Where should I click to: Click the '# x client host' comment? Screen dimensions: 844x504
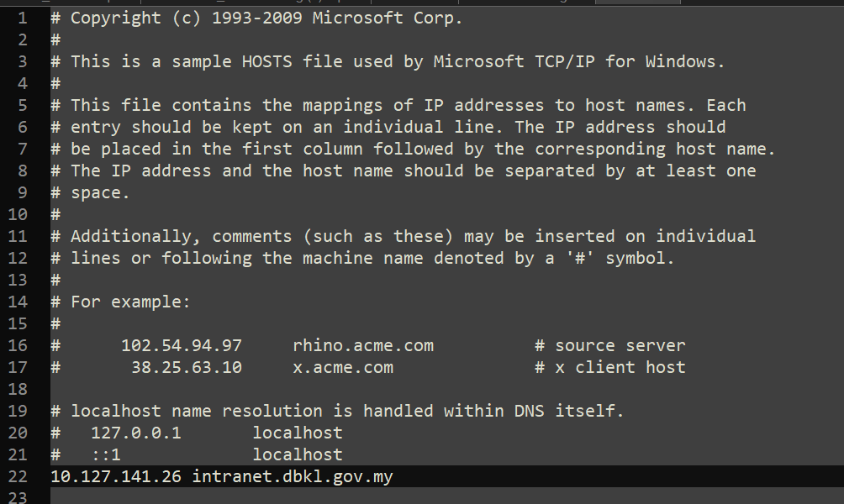click(609, 367)
